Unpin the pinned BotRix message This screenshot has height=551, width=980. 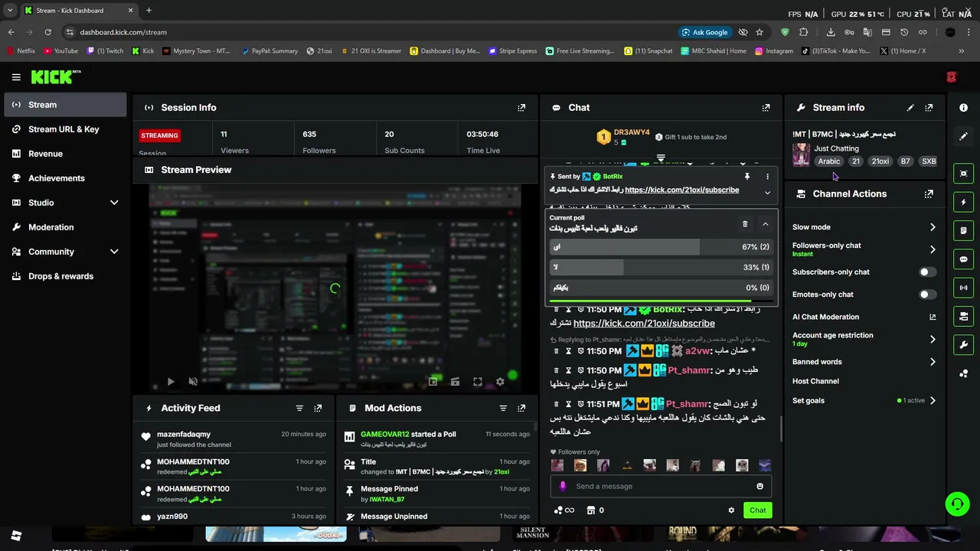point(746,177)
